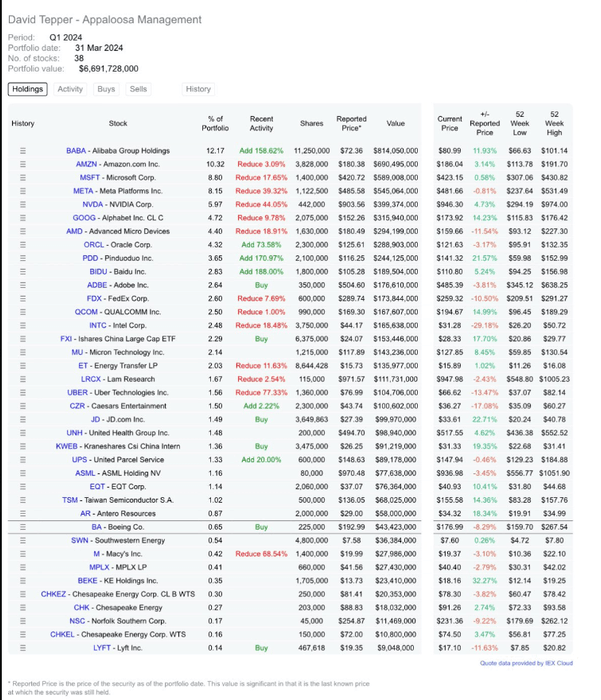Image resolution: width=601 pixels, height=700 pixels.
Task: Open history icon for ASML row
Action: pyautogui.click(x=23, y=473)
